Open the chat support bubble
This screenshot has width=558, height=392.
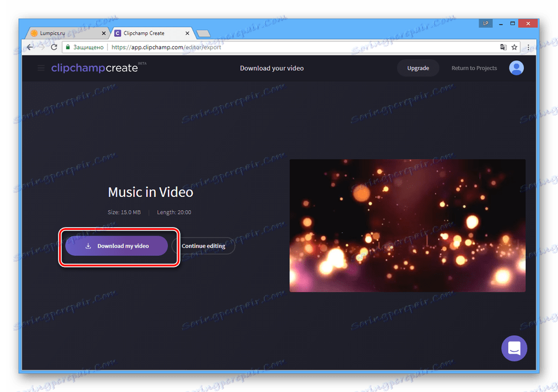pos(514,348)
